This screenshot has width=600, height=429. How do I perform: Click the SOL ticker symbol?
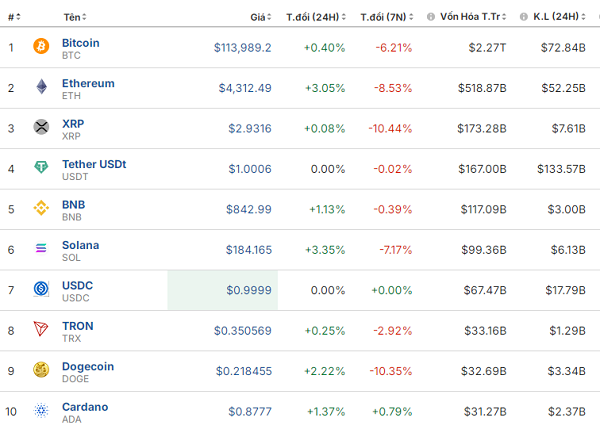tap(71, 258)
